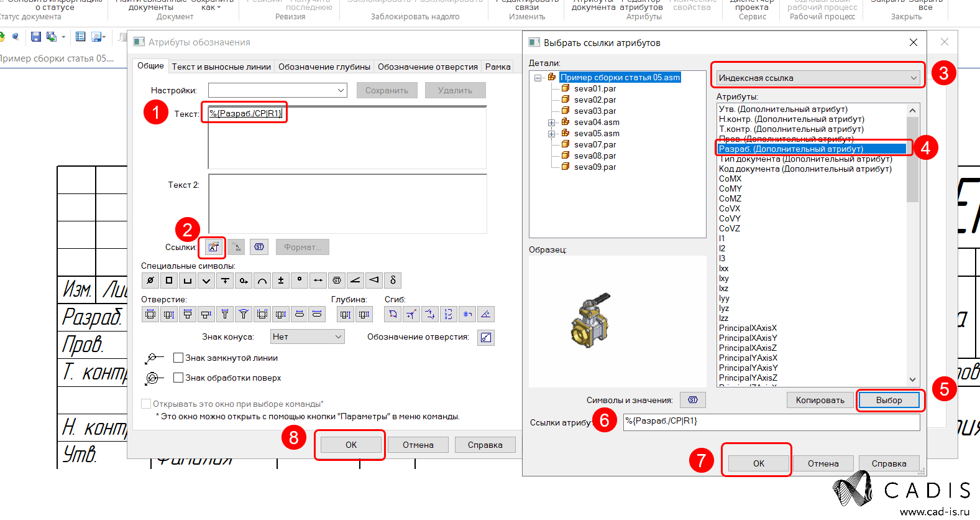Screen dimensions: 980x520
Task: Insert the plus-minus special symbol
Action: (281, 280)
